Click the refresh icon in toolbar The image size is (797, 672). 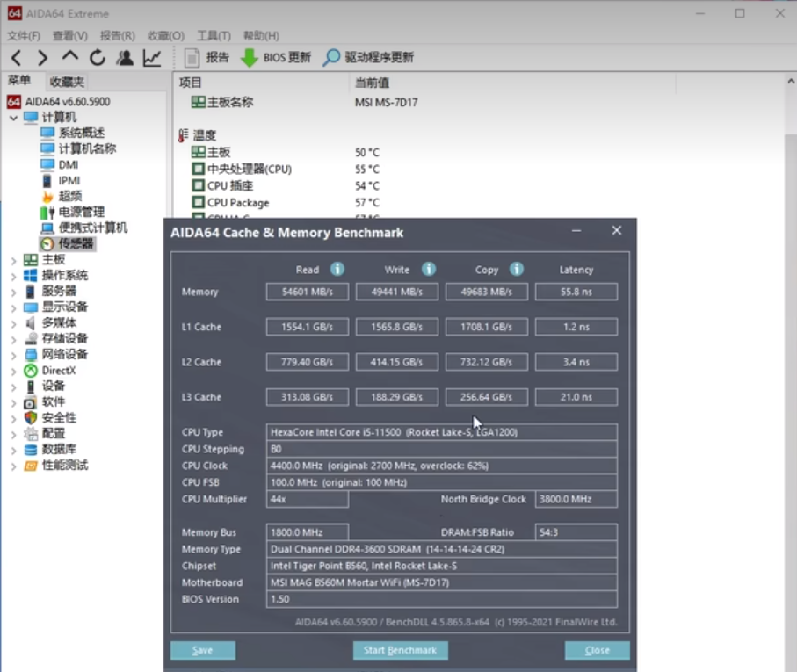(98, 58)
